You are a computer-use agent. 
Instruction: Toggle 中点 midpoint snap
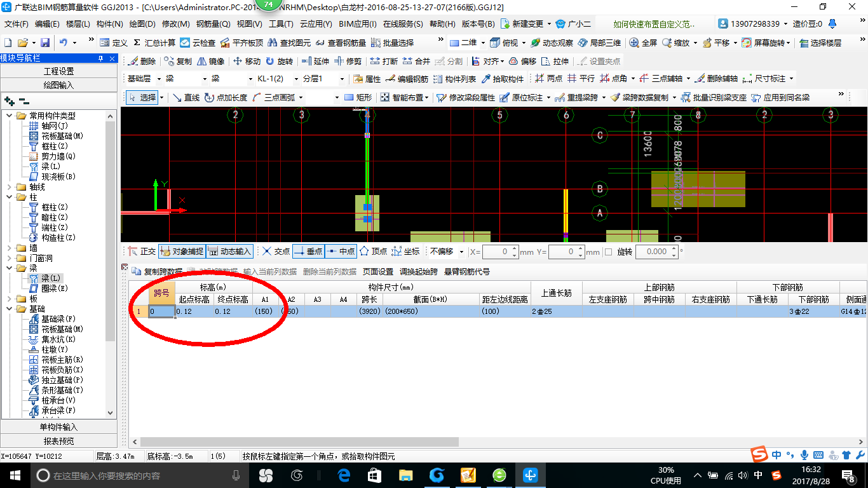tap(341, 252)
